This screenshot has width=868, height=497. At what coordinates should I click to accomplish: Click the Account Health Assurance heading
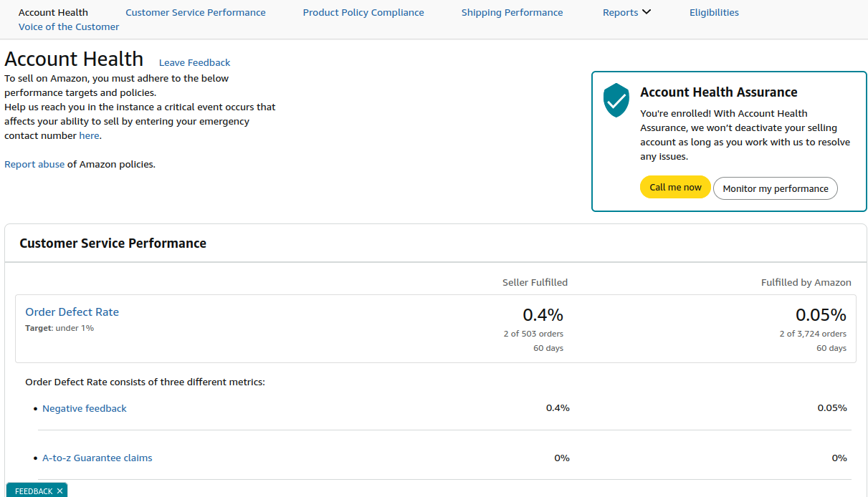719,92
